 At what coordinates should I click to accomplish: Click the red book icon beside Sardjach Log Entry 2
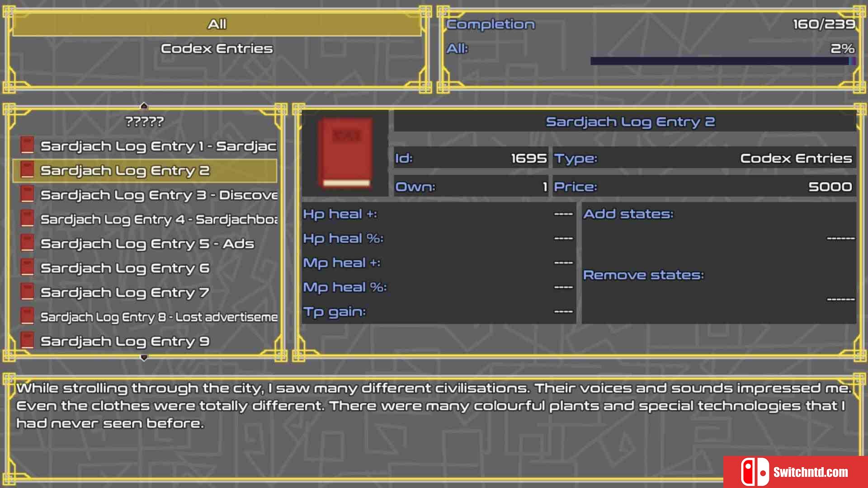click(x=28, y=170)
